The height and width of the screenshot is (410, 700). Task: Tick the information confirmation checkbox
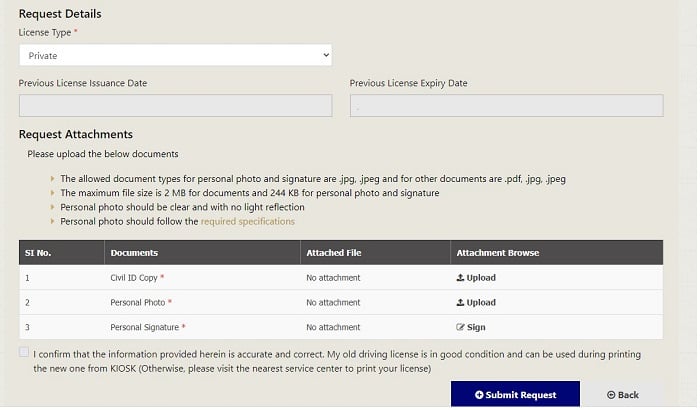click(x=24, y=352)
